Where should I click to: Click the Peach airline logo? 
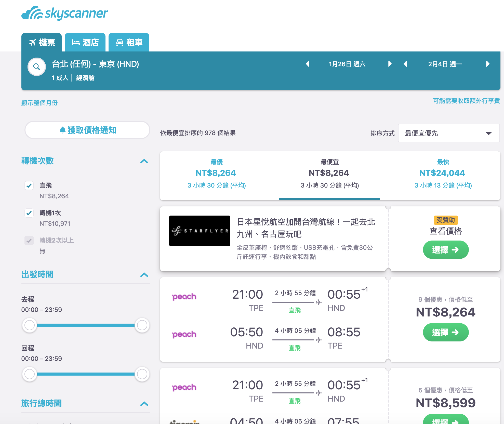184,296
